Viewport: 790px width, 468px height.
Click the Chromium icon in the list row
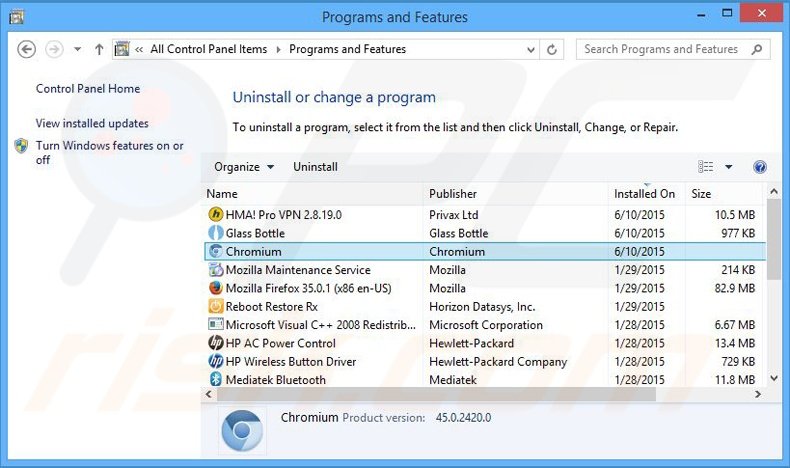coord(216,251)
